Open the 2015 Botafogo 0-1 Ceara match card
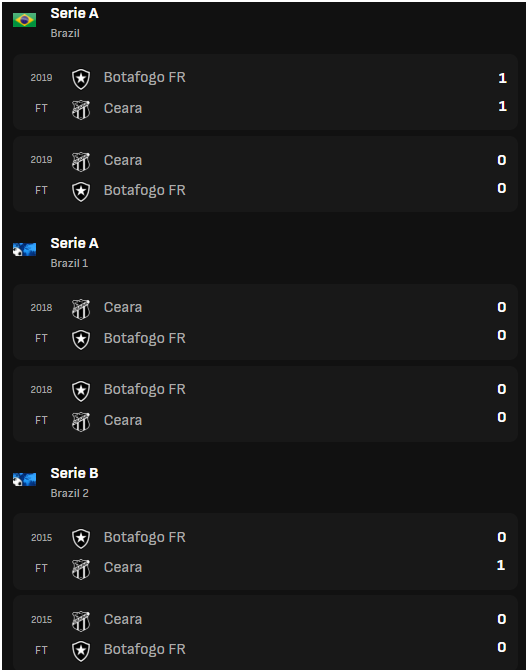This screenshot has height=672, width=528. pos(265,552)
